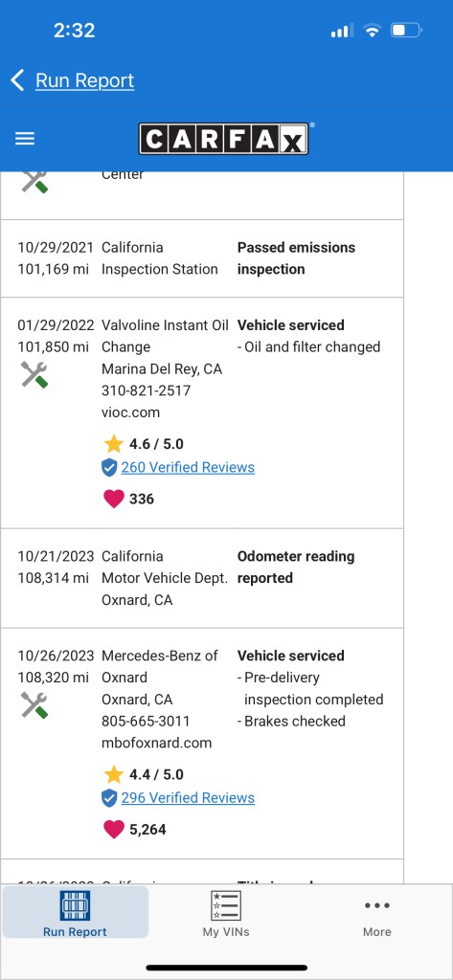Tap the star icon beside 4.6 / 5.0
453x980 pixels.
pos(114,444)
